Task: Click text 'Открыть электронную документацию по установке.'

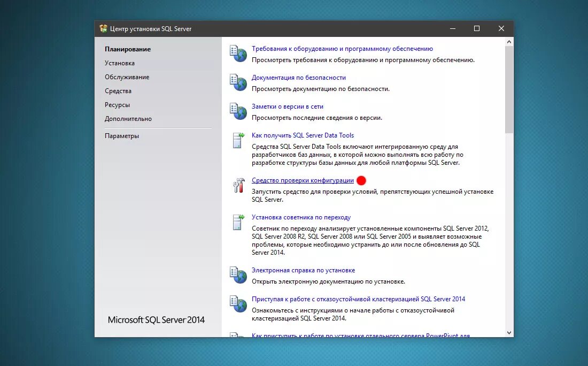Action: [x=329, y=281]
